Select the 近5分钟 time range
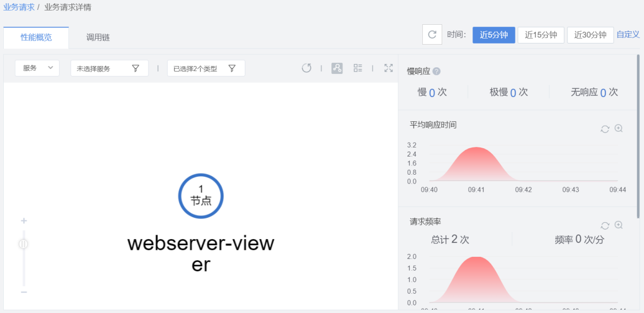The width and height of the screenshot is (644, 313). tap(493, 35)
